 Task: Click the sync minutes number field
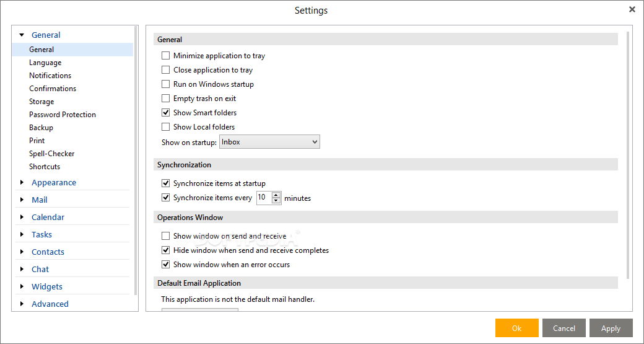pos(264,198)
